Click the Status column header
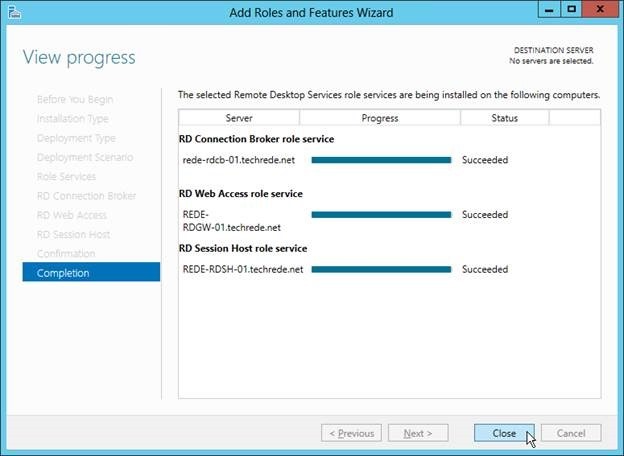Image resolution: width=624 pixels, height=456 pixels. coord(504,118)
